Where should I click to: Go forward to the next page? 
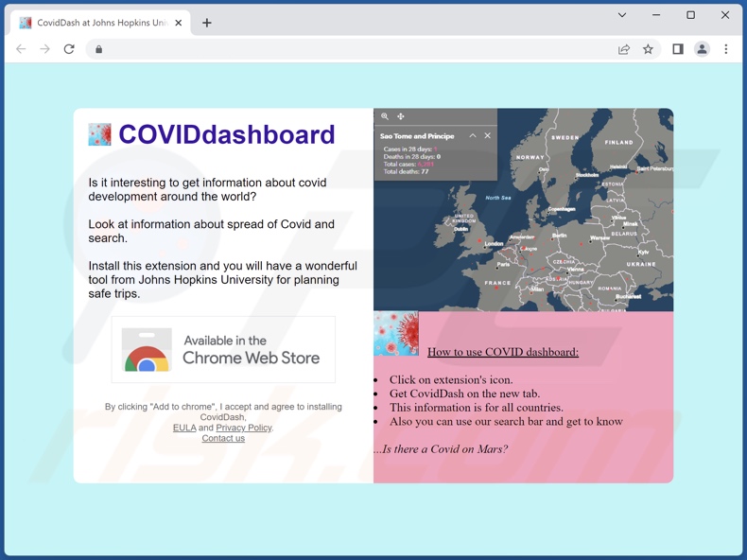coord(44,49)
